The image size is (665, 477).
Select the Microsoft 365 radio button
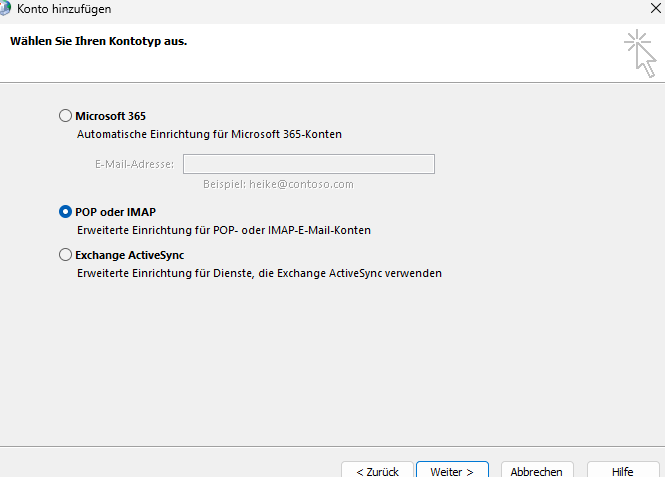66,116
